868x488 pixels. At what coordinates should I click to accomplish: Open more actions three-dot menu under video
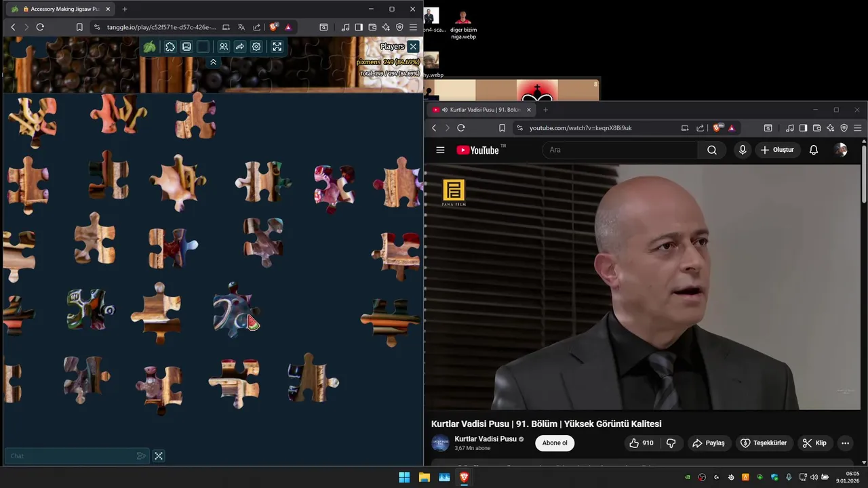pos(845,443)
